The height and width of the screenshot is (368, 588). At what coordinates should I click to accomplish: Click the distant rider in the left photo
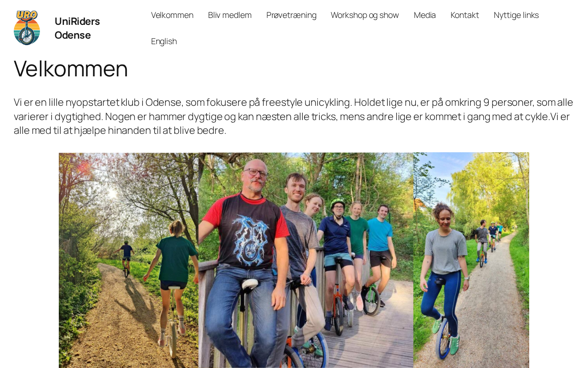click(x=125, y=259)
